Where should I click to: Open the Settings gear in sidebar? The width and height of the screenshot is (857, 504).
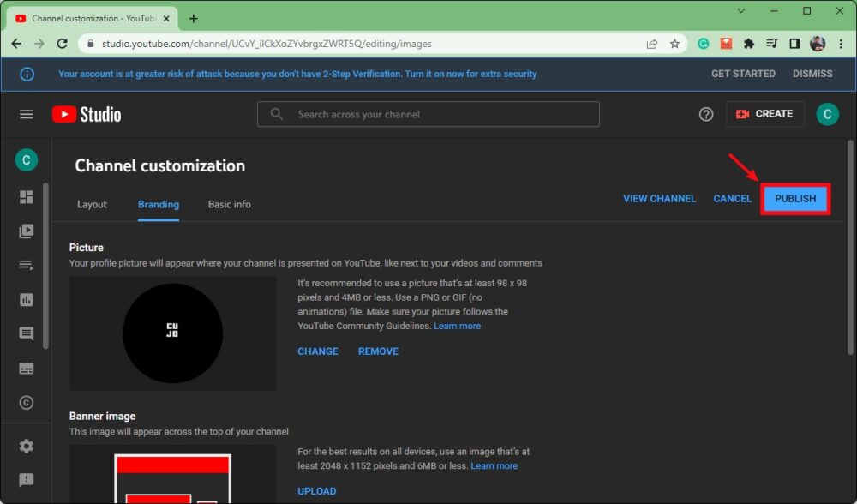(x=27, y=446)
